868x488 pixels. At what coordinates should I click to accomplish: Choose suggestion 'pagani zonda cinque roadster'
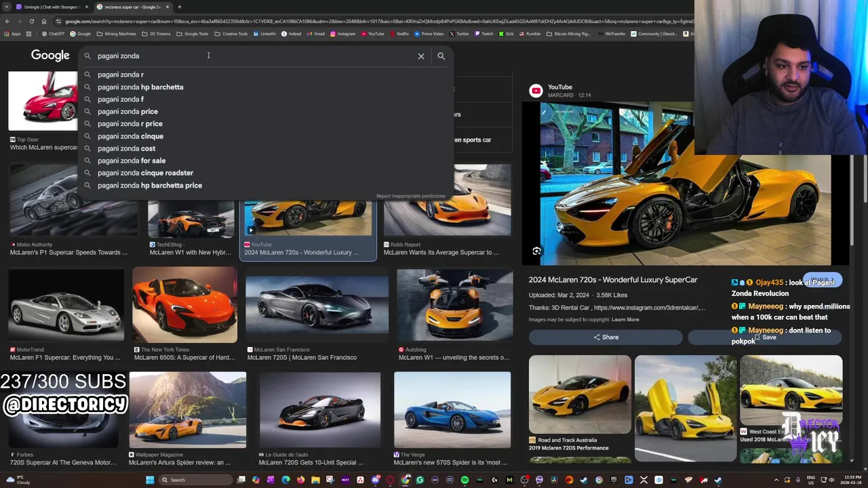point(145,173)
